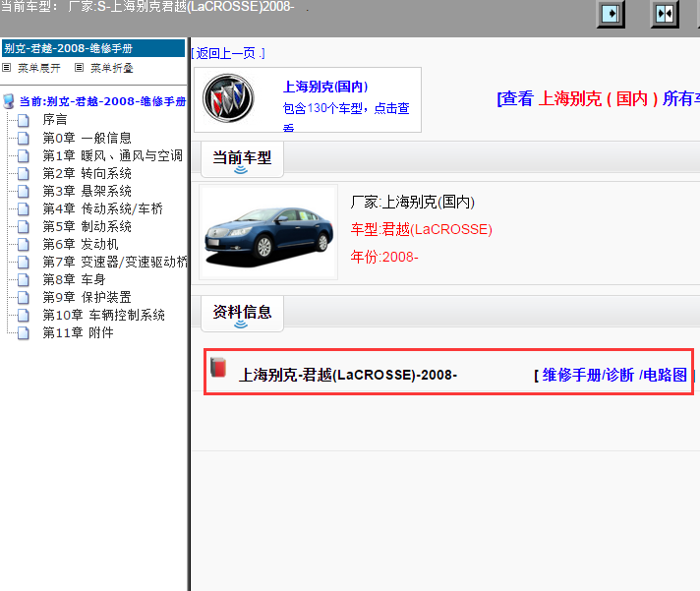Click page icon beside 第3章 悬架系统
Image resolution: width=700 pixels, height=591 pixels.
pyautogui.click(x=24, y=191)
